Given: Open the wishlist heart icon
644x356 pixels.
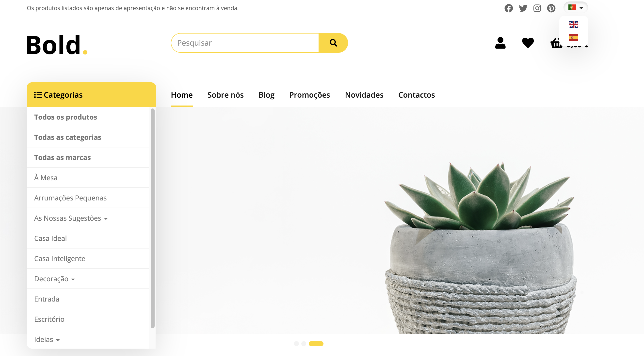Looking at the screenshot, I should pyautogui.click(x=528, y=43).
